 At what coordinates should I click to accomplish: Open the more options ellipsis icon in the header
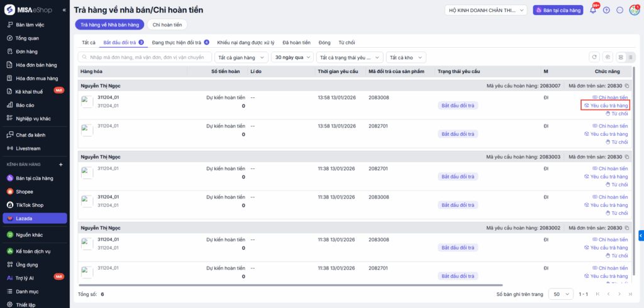pos(620,10)
